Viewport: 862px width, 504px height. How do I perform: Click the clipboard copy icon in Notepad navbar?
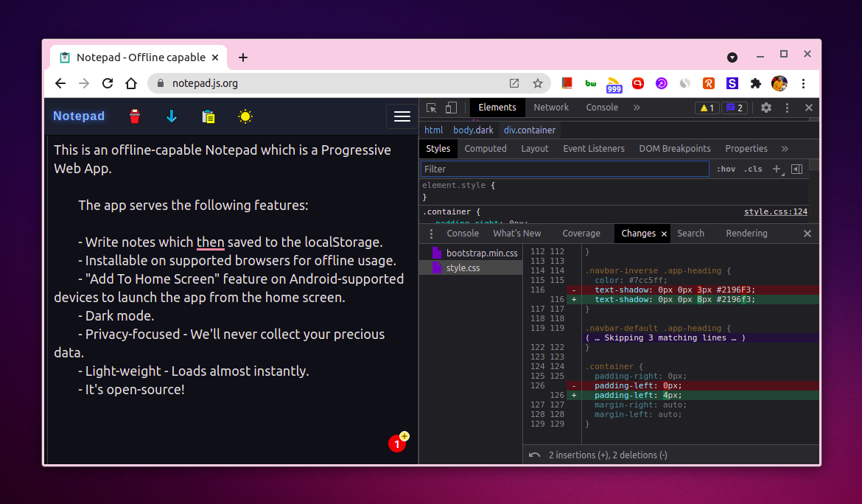(x=209, y=116)
